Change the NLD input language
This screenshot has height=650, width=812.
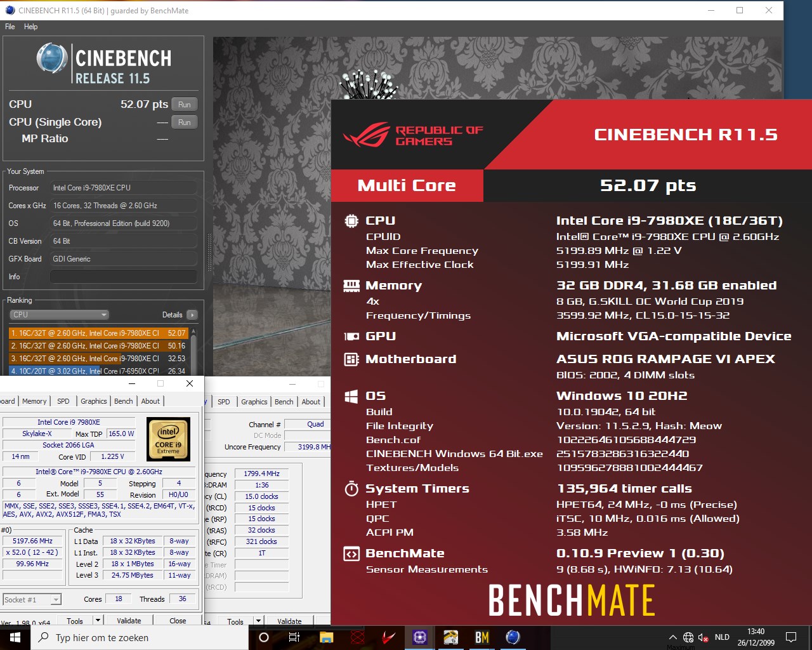(722, 637)
